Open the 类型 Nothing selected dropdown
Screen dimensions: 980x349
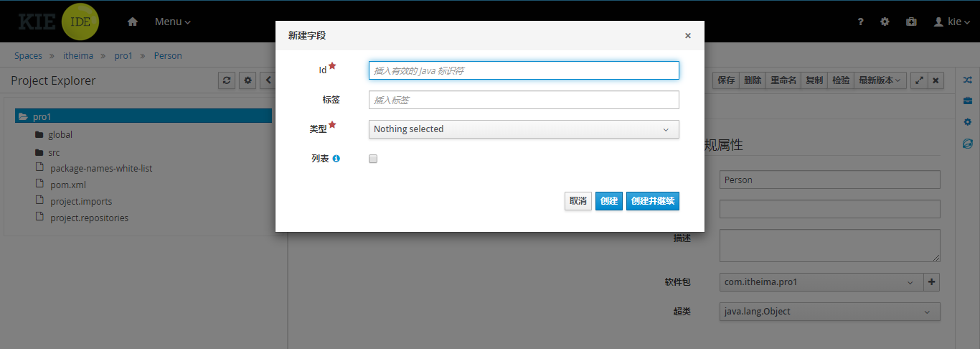[x=524, y=129]
